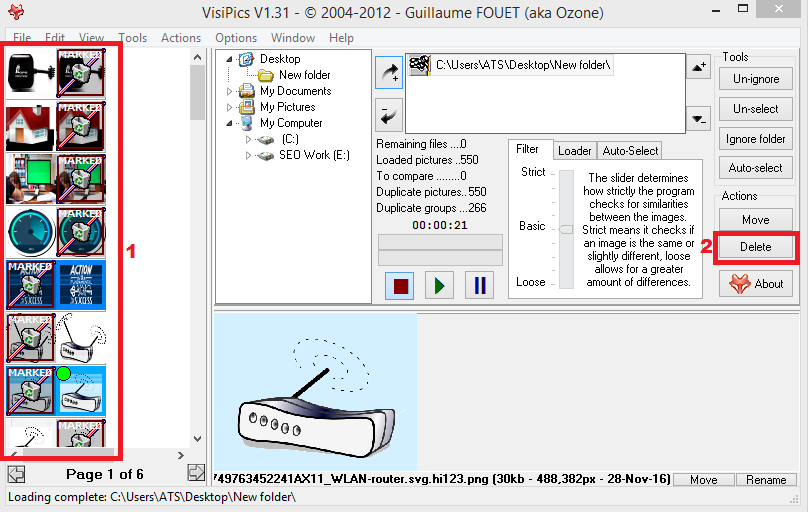Click the add folder arrow icon
Screen dimensions: 808x512
[388, 71]
